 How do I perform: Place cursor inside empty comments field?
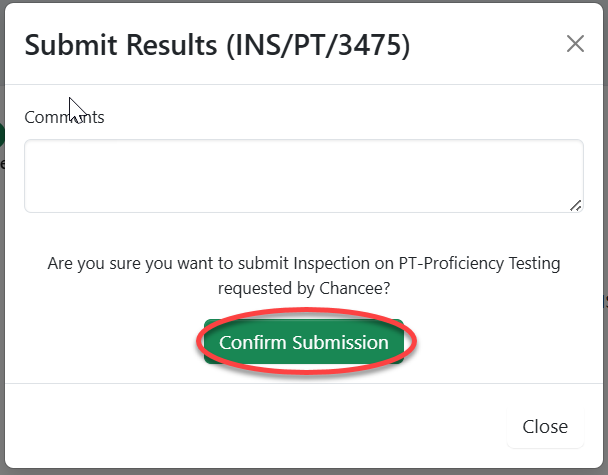pos(303,176)
